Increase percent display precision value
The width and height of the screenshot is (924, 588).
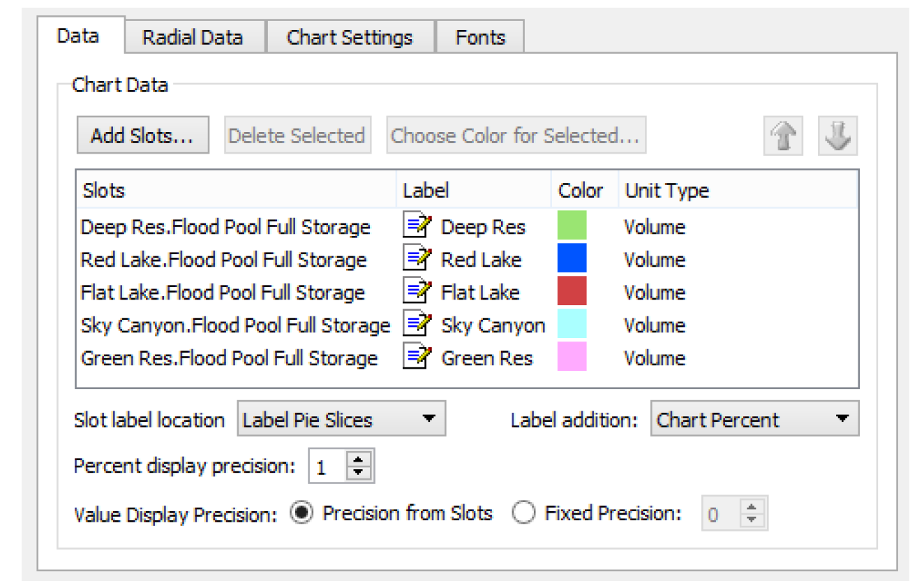359,460
